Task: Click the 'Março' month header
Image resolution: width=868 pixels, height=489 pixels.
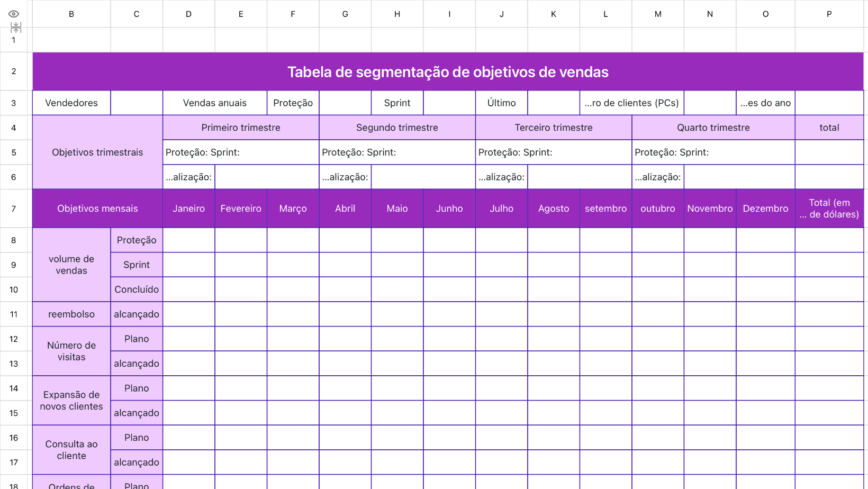Action: coord(293,209)
